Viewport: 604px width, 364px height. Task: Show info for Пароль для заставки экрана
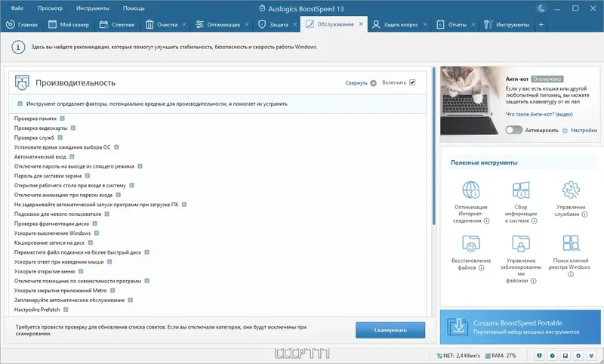click(x=88, y=176)
